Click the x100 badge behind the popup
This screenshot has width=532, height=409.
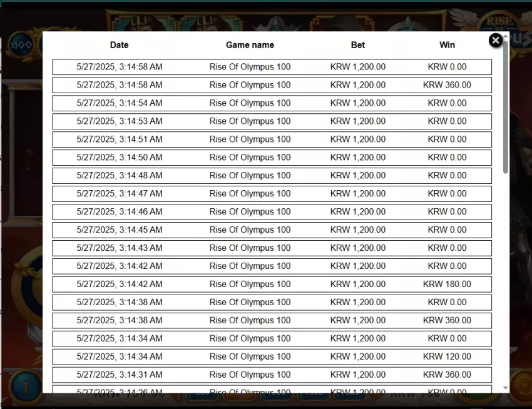(21, 44)
